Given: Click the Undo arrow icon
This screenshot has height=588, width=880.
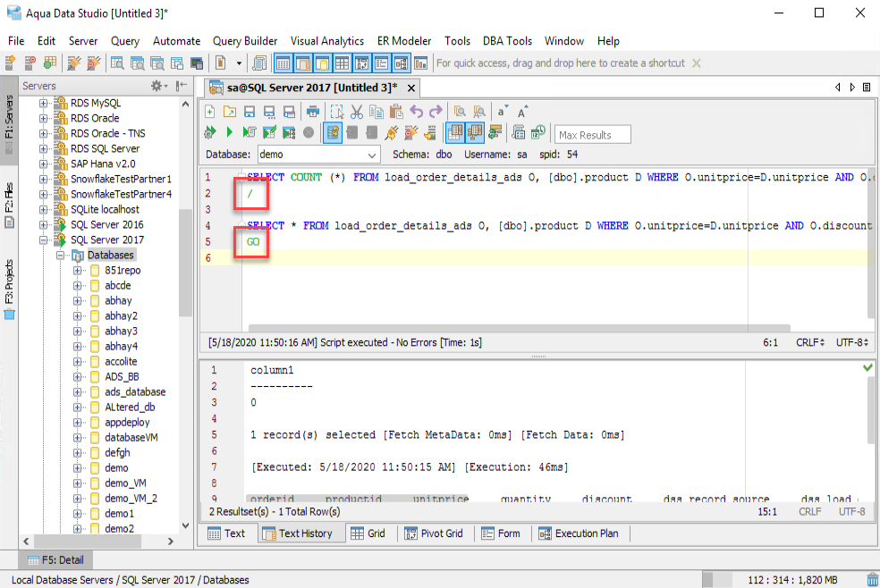Looking at the screenshot, I should pyautogui.click(x=416, y=112).
